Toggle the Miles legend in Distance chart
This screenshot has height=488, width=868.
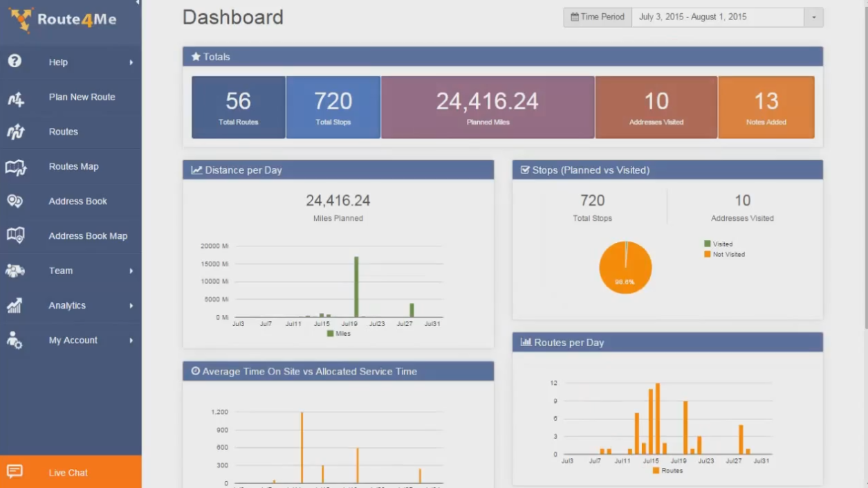click(x=338, y=334)
